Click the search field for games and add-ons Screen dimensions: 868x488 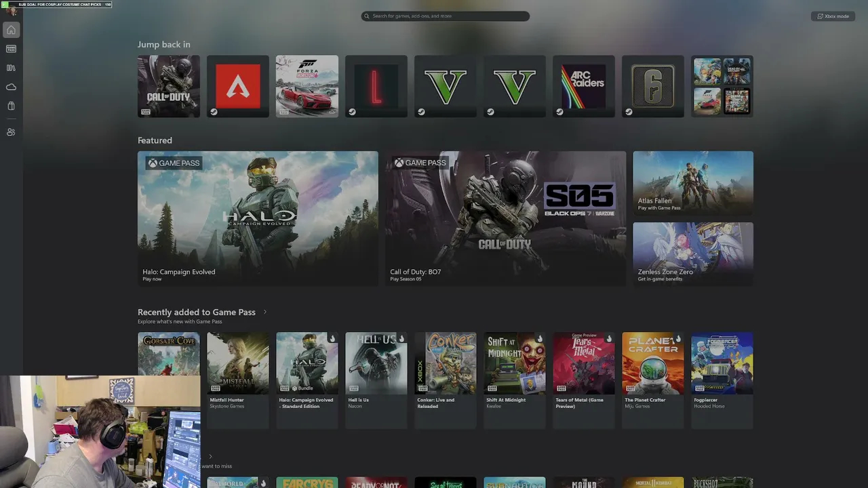[445, 16]
